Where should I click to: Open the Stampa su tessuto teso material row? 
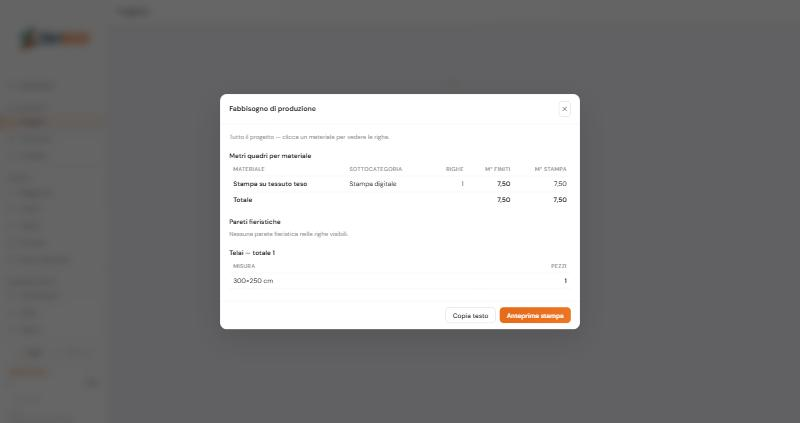[x=399, y=184]
